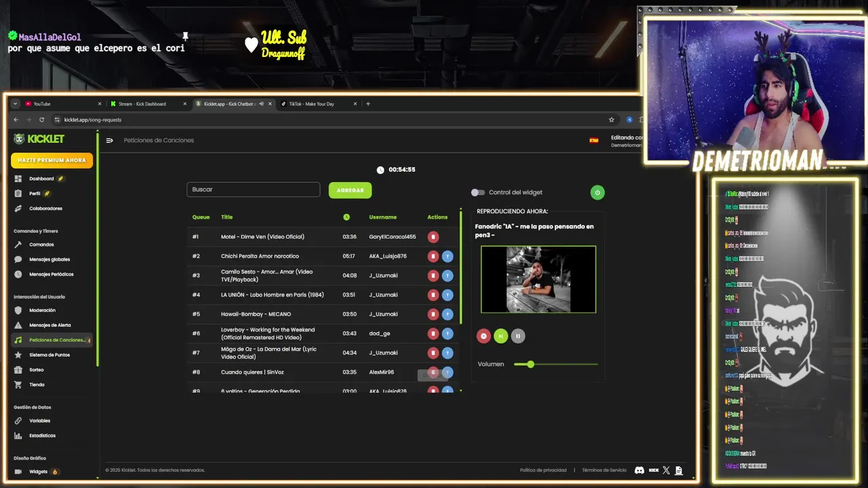Delete the Motel - Dime Ven song
Image resolution: width=868 pixels, height=488 pixels.
coord(433,237)
